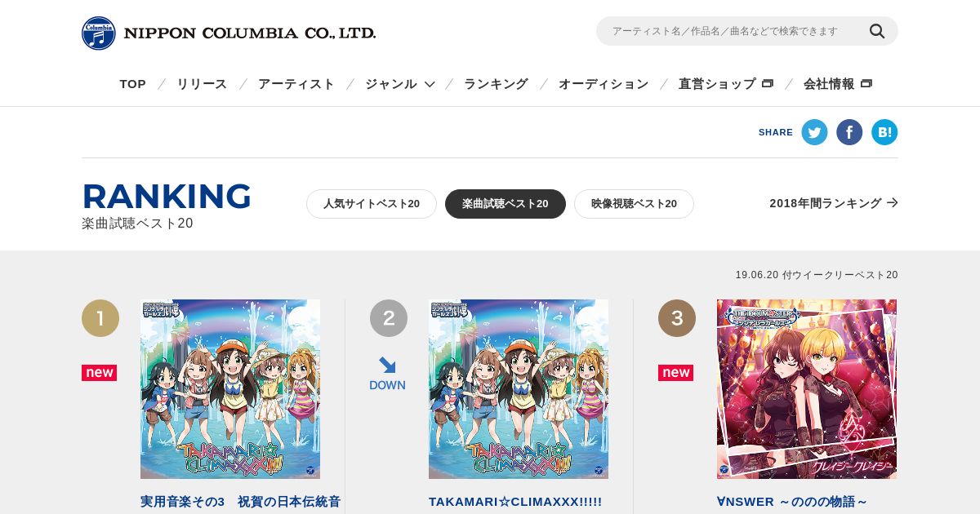Click arrow next to 2018年間ランキング
The width and height of the screenshot is (980, 514).
(x=893, y=203)
